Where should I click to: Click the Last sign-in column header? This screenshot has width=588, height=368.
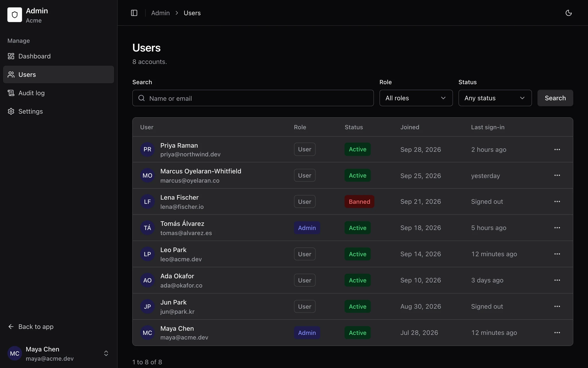point(488,127)
